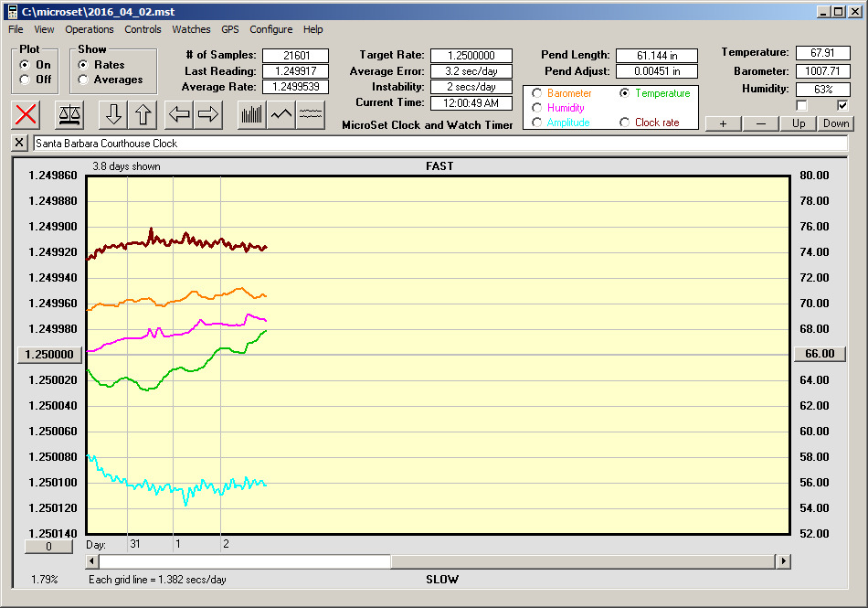Screen dimensions: 868x608
Task: Open the Operations menu
Action: point(90,29)
